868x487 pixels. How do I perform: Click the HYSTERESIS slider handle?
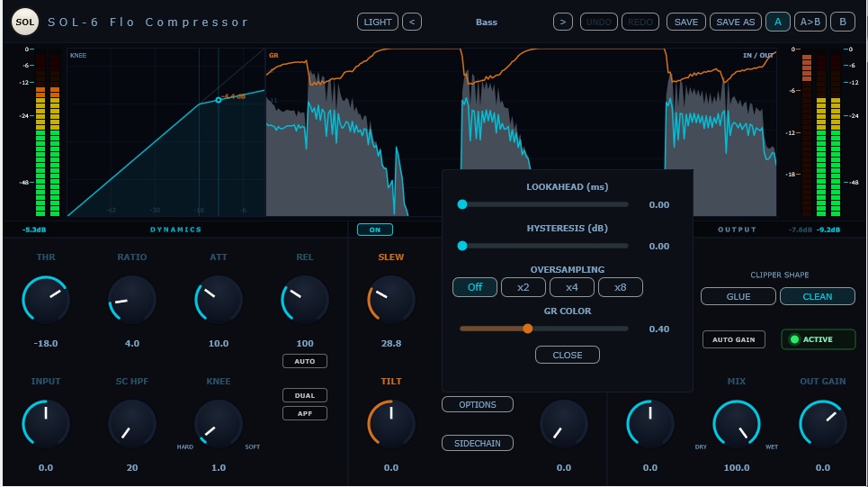462,246
